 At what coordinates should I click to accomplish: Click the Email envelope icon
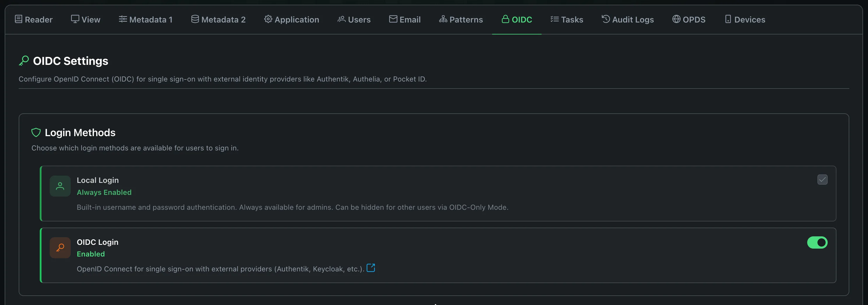tap(393, 19)
